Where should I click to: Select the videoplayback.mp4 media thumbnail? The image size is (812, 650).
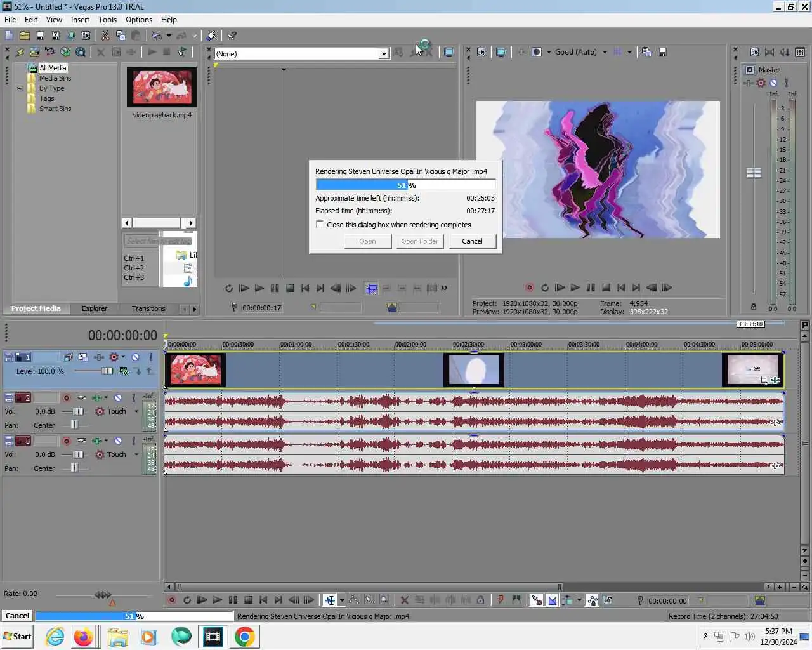162,87
